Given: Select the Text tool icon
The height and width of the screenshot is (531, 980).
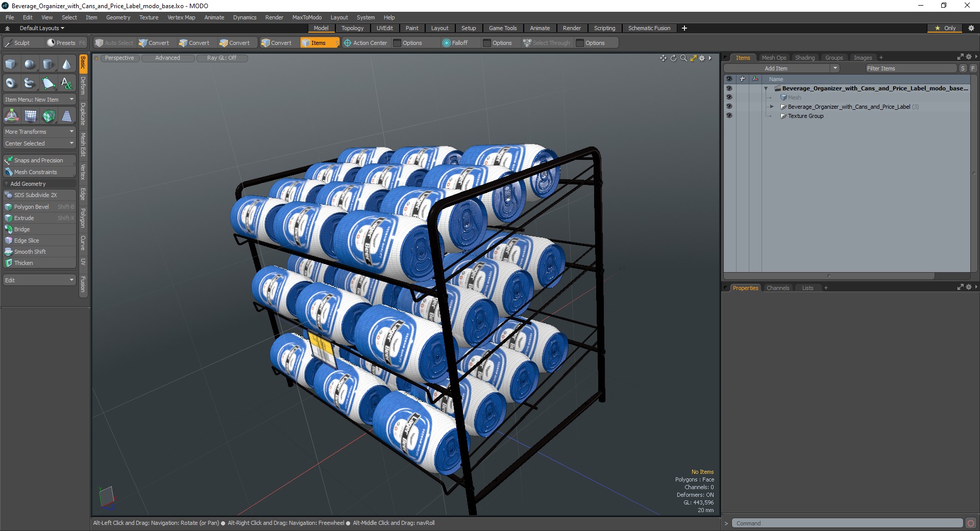Looking at the screenshot, I should point(66,83).
